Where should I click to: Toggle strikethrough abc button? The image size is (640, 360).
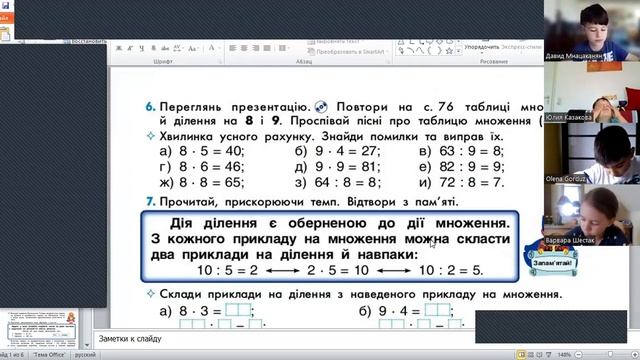tap(165, 48)
